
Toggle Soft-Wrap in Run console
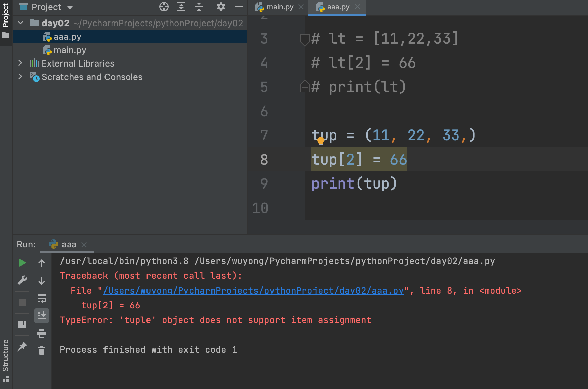(x=42, y=298)
